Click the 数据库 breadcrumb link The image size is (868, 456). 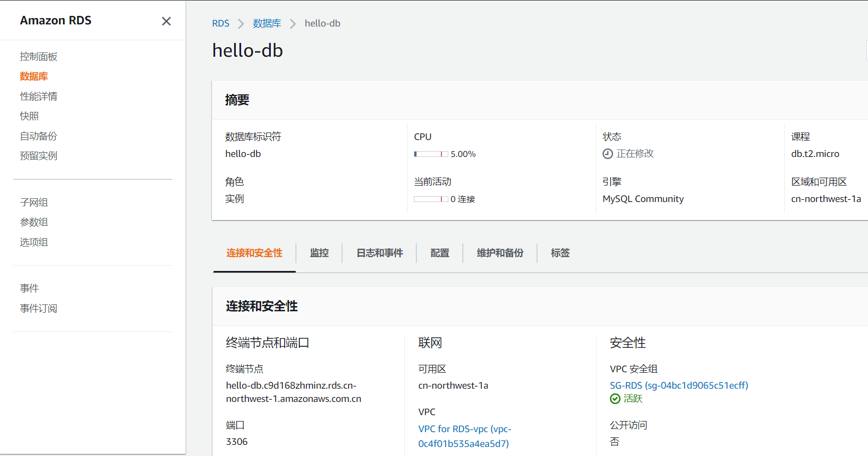click(267, 23)
